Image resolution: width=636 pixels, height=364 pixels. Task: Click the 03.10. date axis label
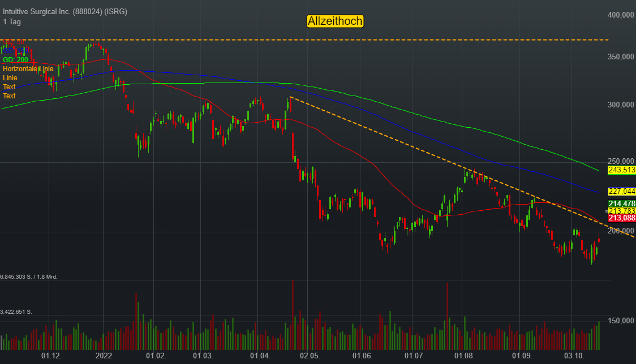click(574, 356)
